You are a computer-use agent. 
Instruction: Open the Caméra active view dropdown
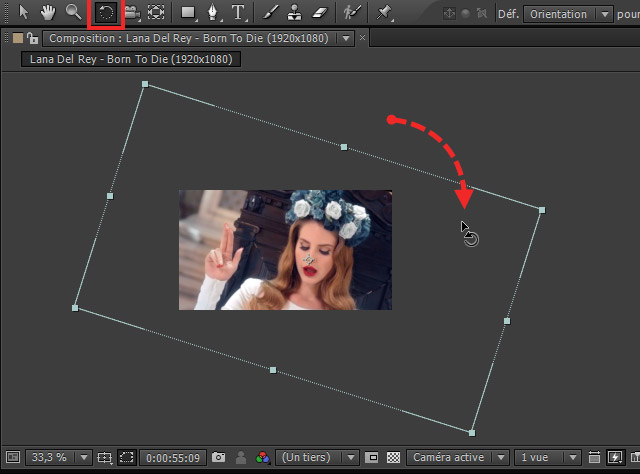click(x=458, y=457)
